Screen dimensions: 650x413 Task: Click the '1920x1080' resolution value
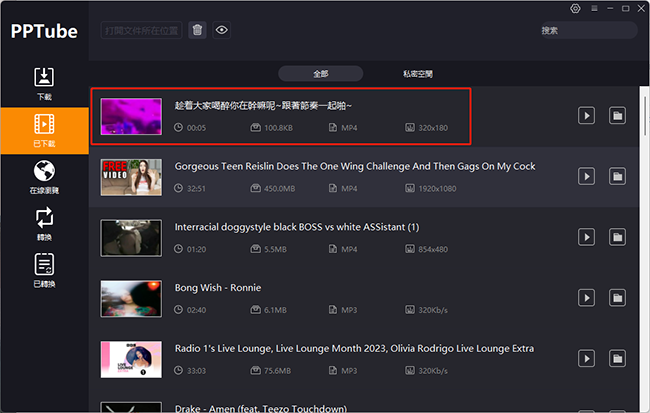(437, 189)
